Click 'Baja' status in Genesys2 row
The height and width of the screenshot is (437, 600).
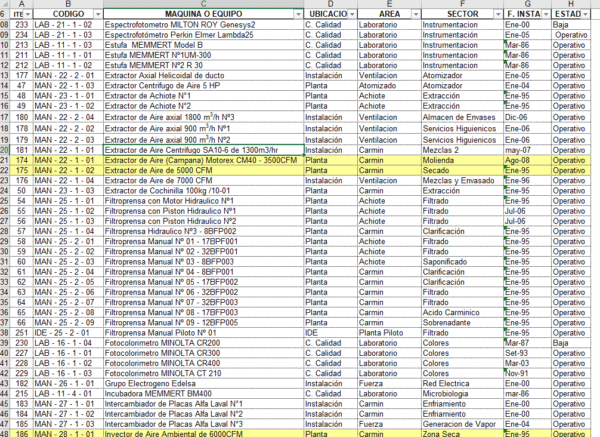pos(571,25)
